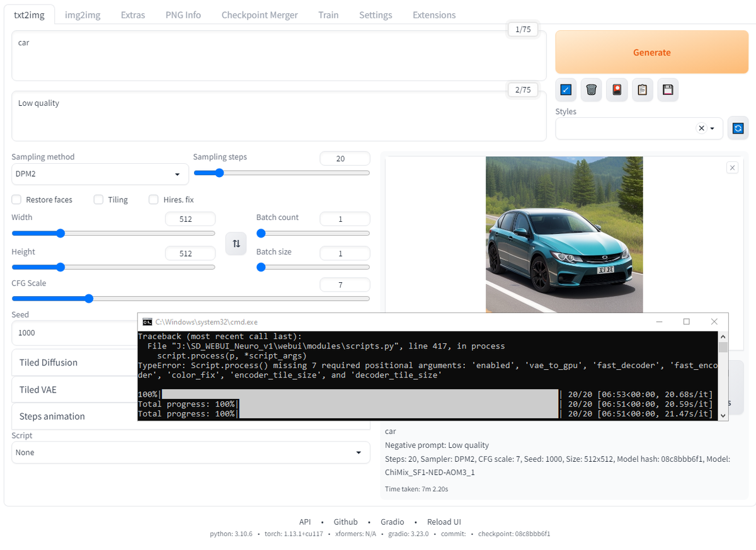Image resolution: width=756 pixels, height=550 pixels.
Task: Open the Extras tab
Action: pos(133,14)
